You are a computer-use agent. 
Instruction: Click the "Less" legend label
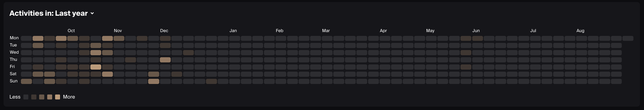pyautogui.click(x=15, y=97)
